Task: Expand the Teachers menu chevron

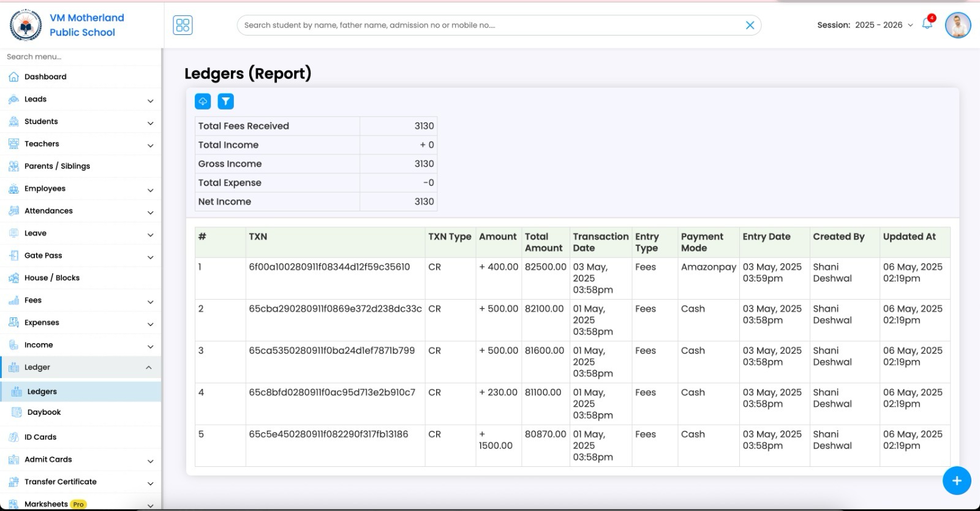Action: click(x=150, y=145)
